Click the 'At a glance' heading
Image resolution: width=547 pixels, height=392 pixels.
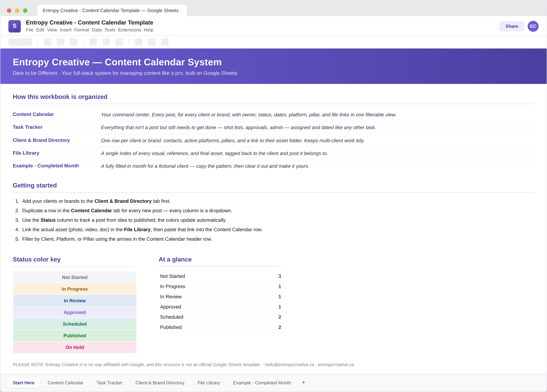(x=175, y=259)
